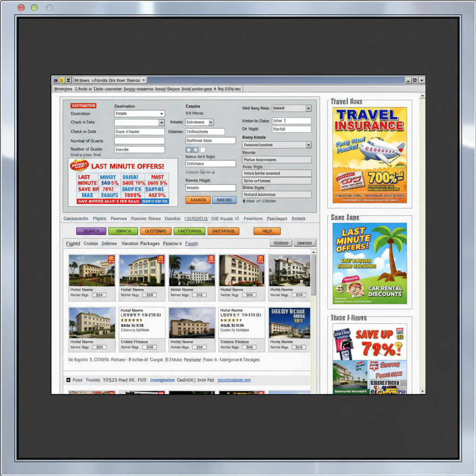Click the Number of Guests input field
The height and width of the screenshot is (476, 476).
[x=139, y=150]
